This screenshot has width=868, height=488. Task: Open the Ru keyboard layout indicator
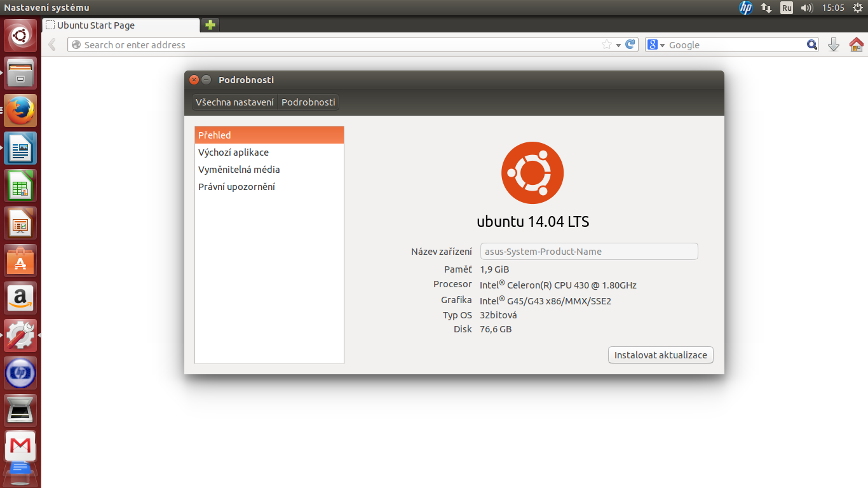[x=787, y=8]
